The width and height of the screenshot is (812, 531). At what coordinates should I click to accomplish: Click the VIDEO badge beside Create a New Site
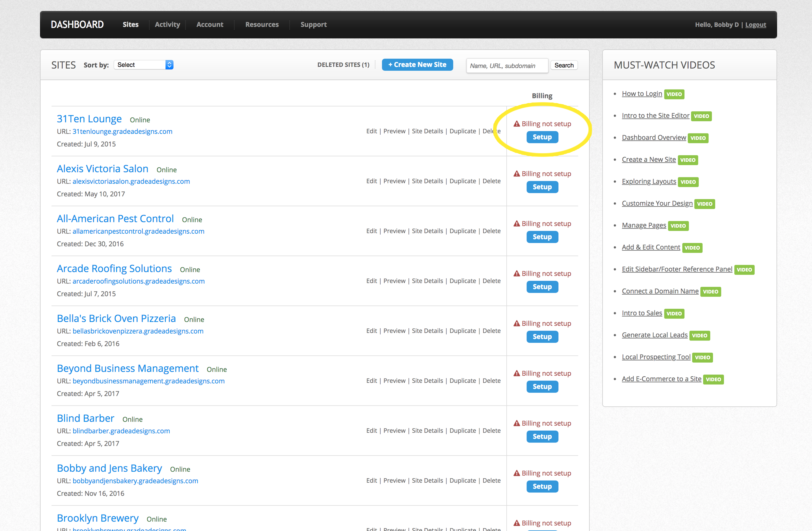tap(688, 160)
